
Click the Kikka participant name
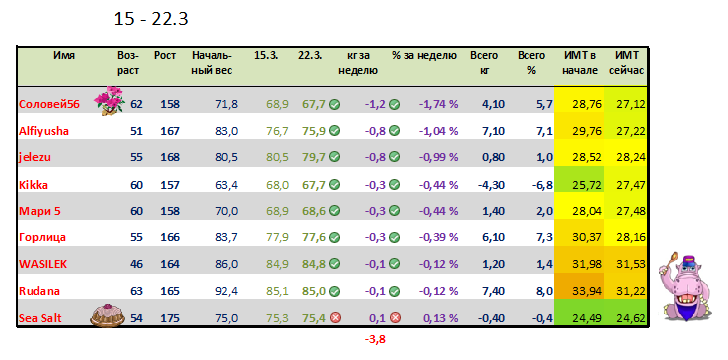[33, 185]
